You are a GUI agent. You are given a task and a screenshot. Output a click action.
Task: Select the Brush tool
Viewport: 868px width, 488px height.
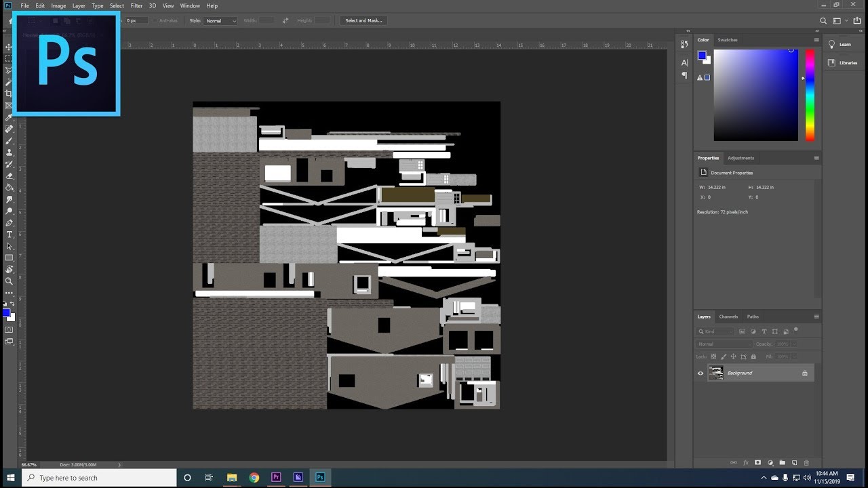(x=9, y=141)
